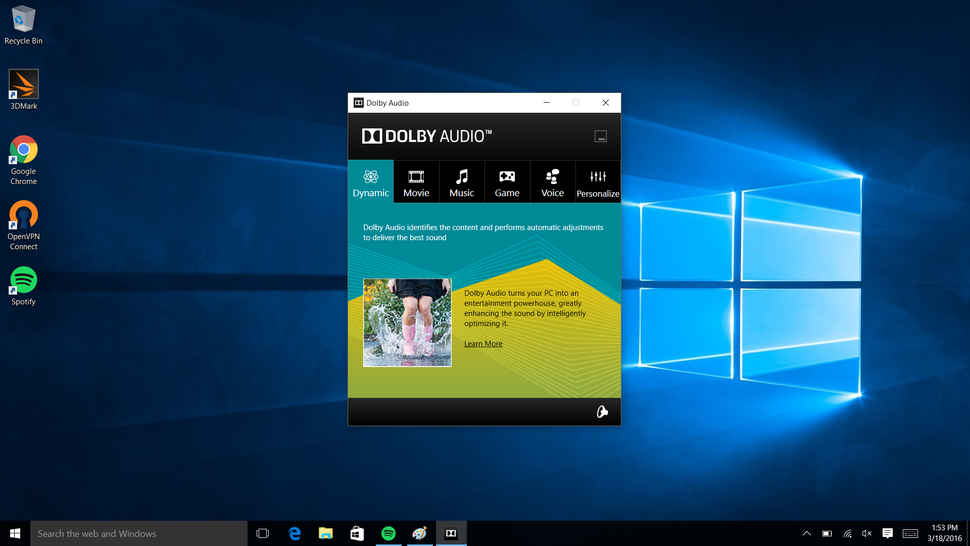Open the Personalize equalizer tab
The height and width of the screenshot is (546, 970).
click(598, 182)
